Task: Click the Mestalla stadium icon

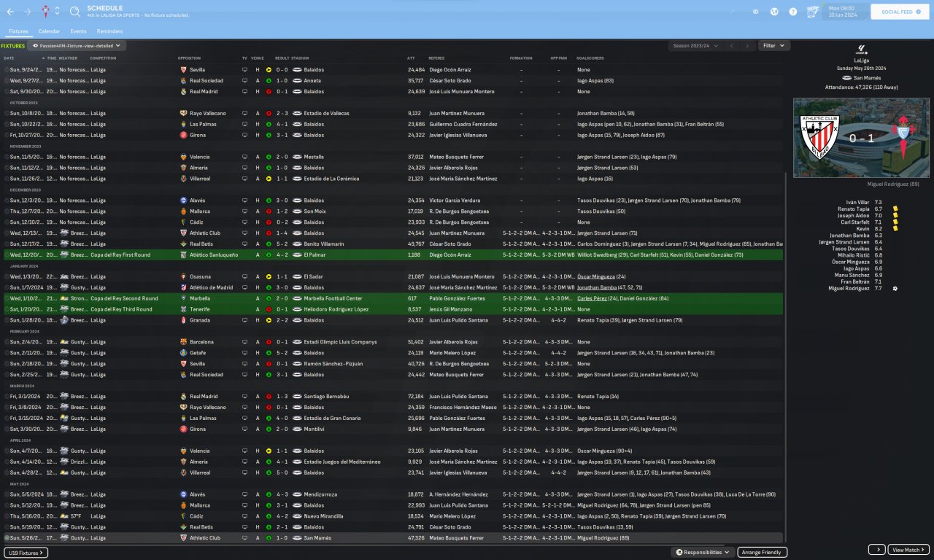Action: [297, 157]
